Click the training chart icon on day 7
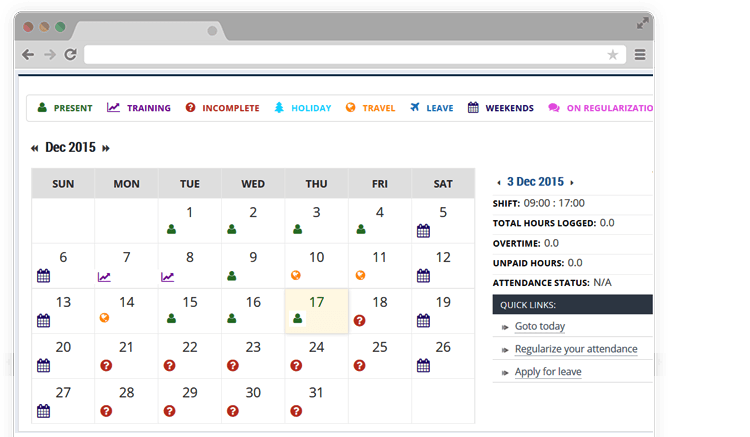This screenshot has height=437, width=750. 104,276
